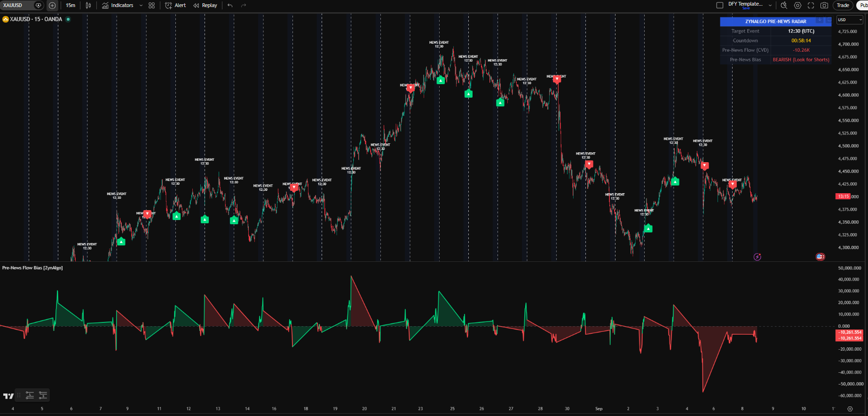Expand the favorite indicators dropdown arrow
This screenshot has height=416, width=868.
click(141, 5)
